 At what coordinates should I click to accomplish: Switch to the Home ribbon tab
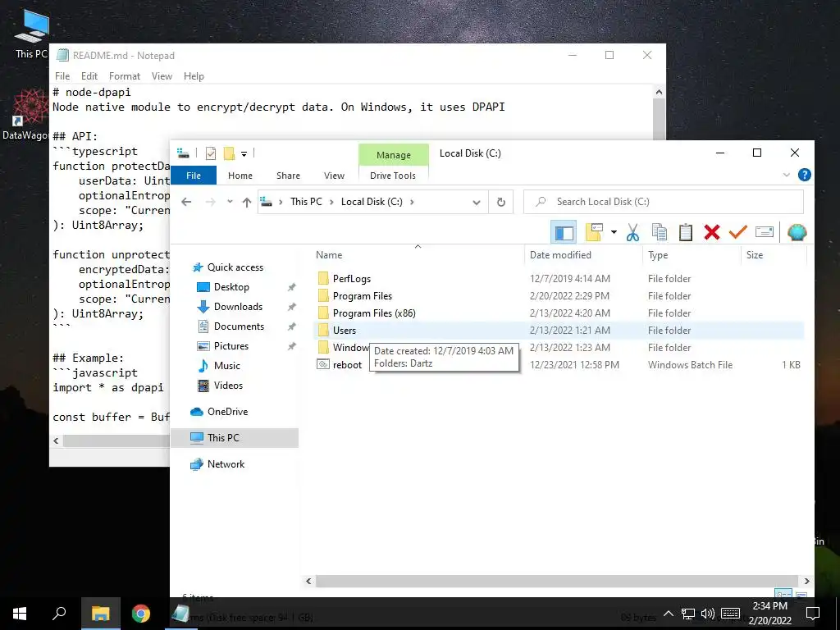(x=240, y=176)
